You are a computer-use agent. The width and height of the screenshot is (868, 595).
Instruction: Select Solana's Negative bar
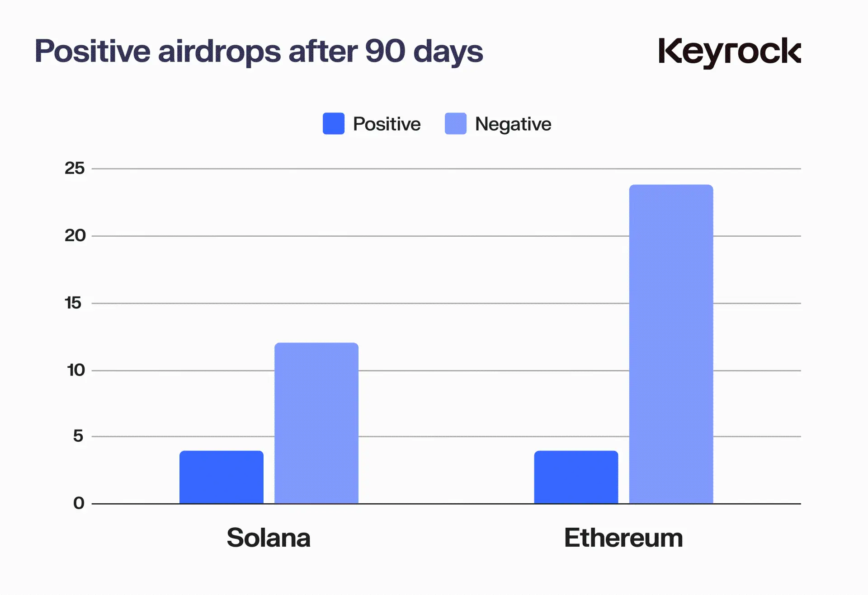tap(316, 423)
